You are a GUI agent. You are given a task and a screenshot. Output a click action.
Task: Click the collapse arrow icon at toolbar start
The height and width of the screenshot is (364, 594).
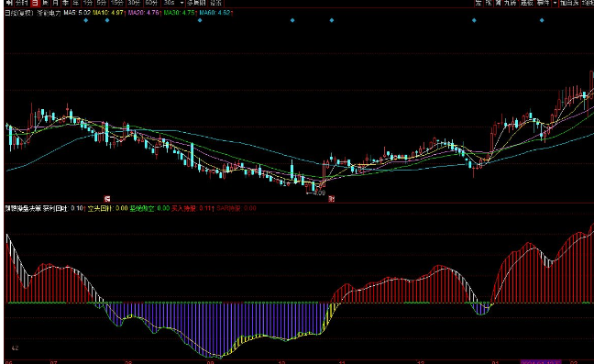pyautogui.click(x=9, y=3)
